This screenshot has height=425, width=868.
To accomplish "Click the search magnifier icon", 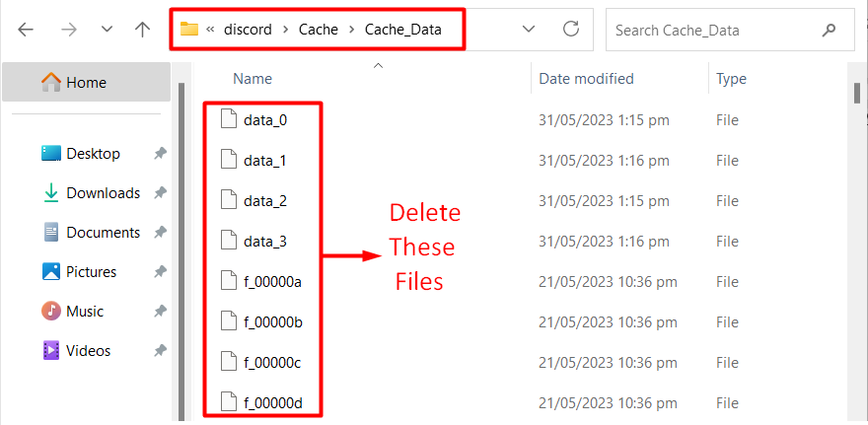I will click(829, 30).
